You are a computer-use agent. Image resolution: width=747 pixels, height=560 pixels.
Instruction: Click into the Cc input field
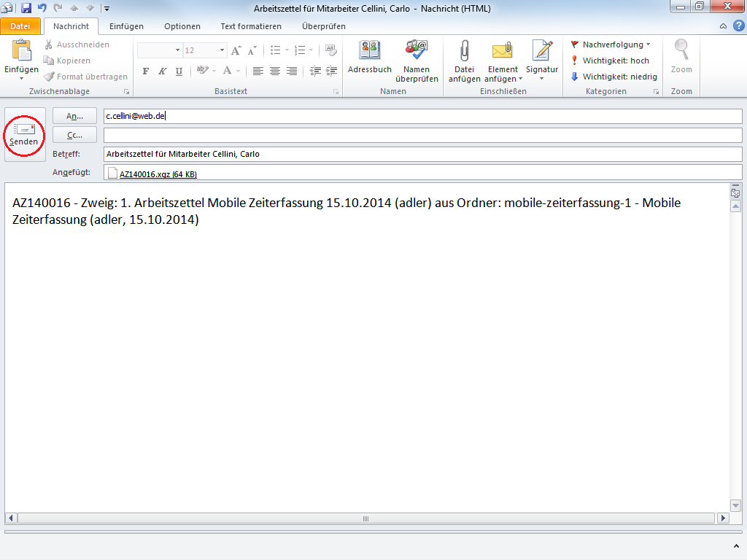coord(422,135)
